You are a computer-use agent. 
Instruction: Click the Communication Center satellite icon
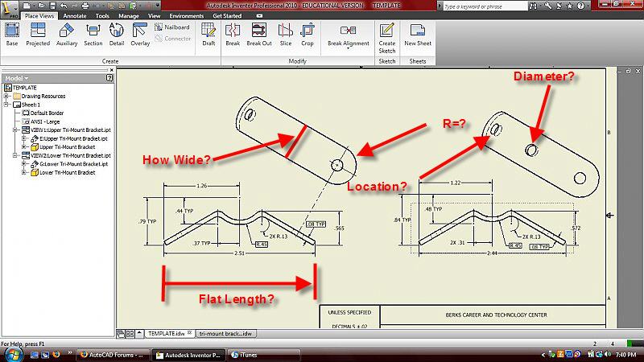click(x=559, y=6)
